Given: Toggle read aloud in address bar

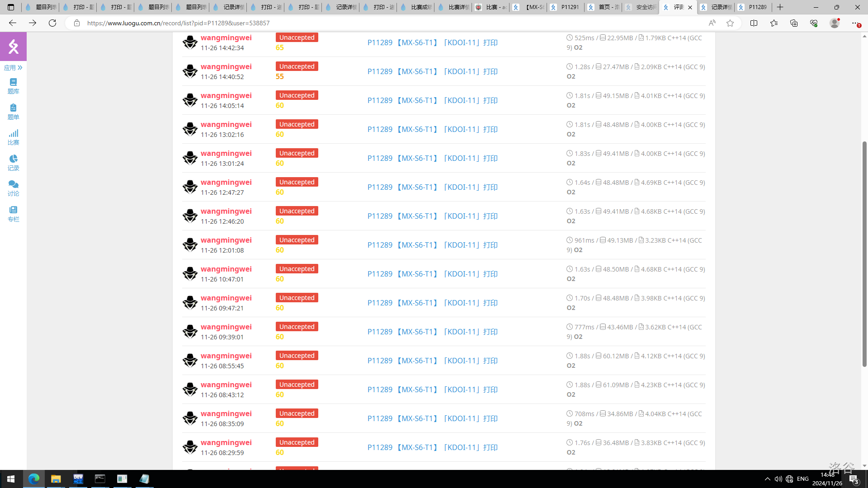Looking at the screenshot, I should click(712, 23).
